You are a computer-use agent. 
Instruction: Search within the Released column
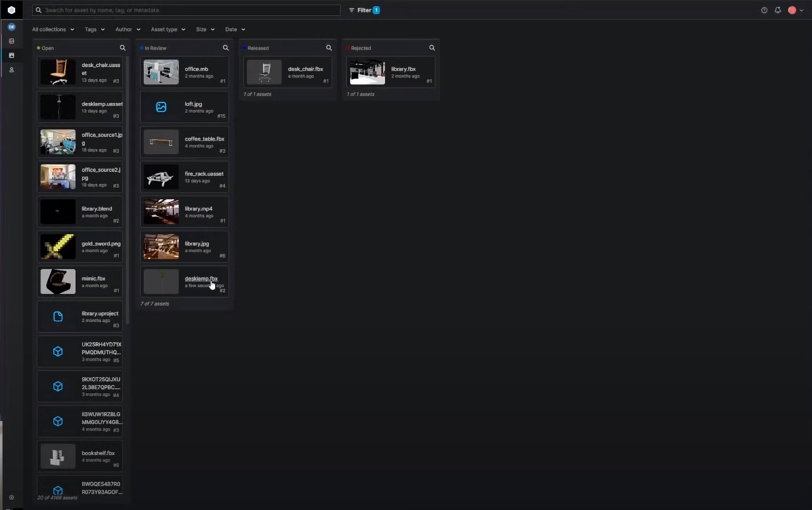pos(329,48)
